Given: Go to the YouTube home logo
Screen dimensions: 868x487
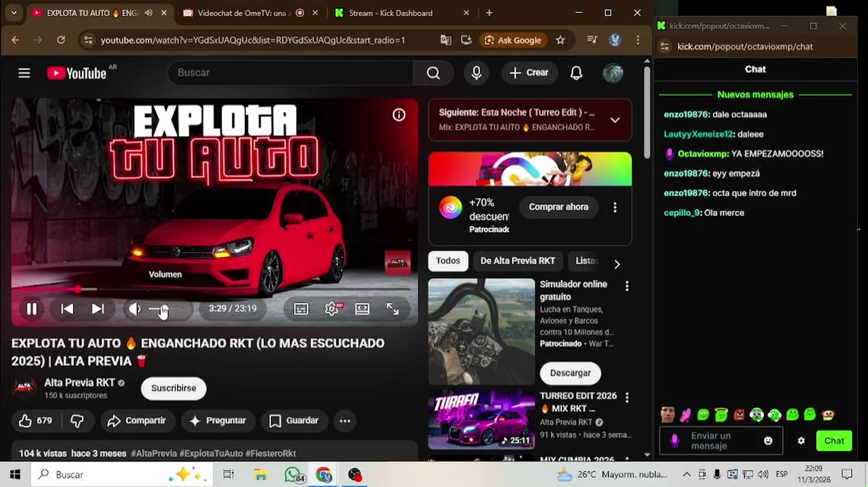Looking at the screenshot, I should (x=77, y=73).
